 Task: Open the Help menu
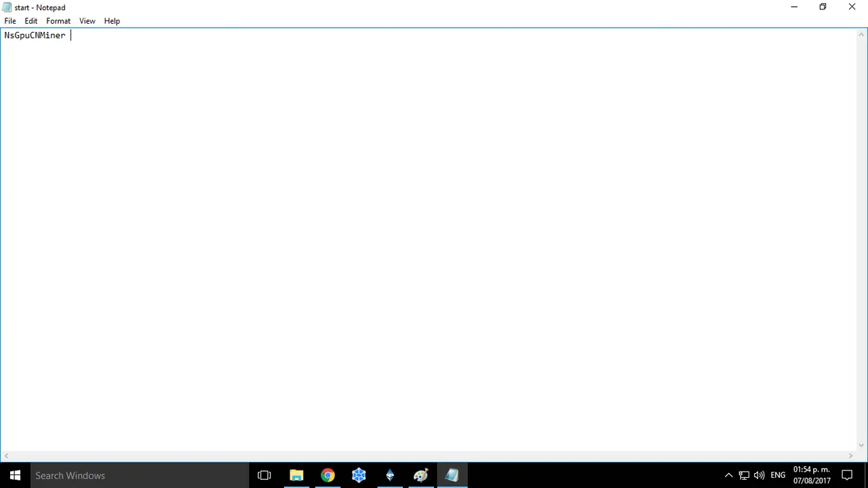point(112,21)
